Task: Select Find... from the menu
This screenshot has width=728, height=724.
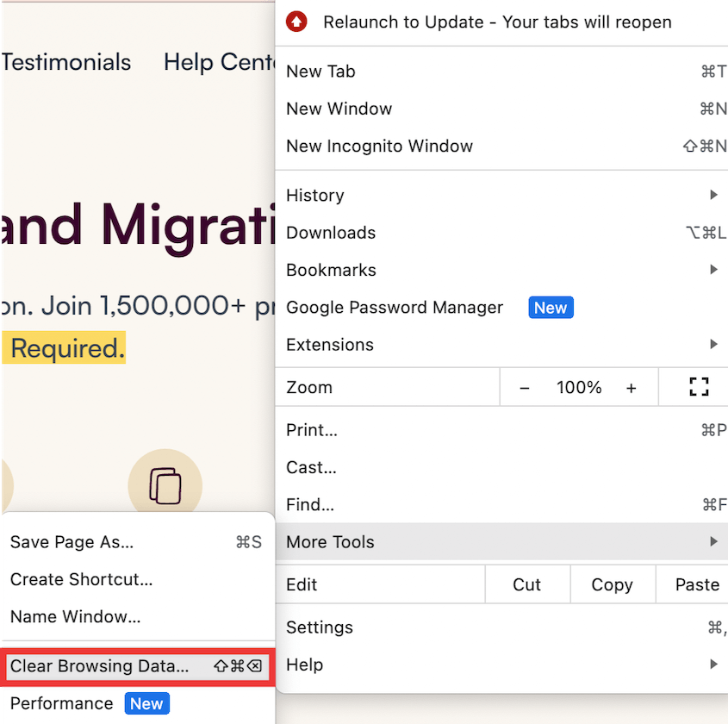Action: pyautogui.click(x=501, y=505)
